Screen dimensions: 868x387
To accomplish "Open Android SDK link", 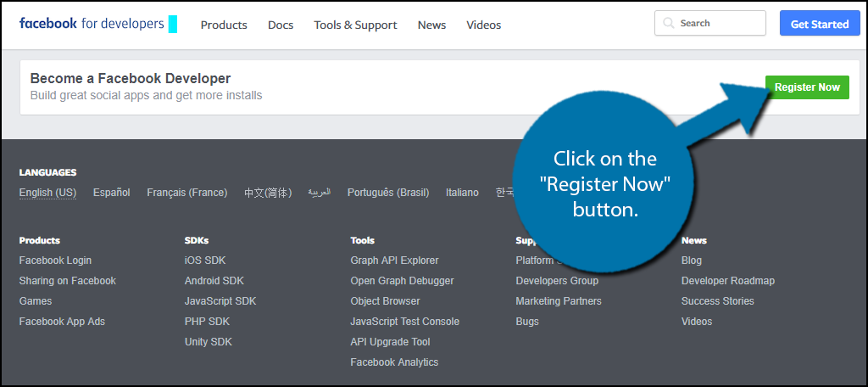I will coord(214,281).
